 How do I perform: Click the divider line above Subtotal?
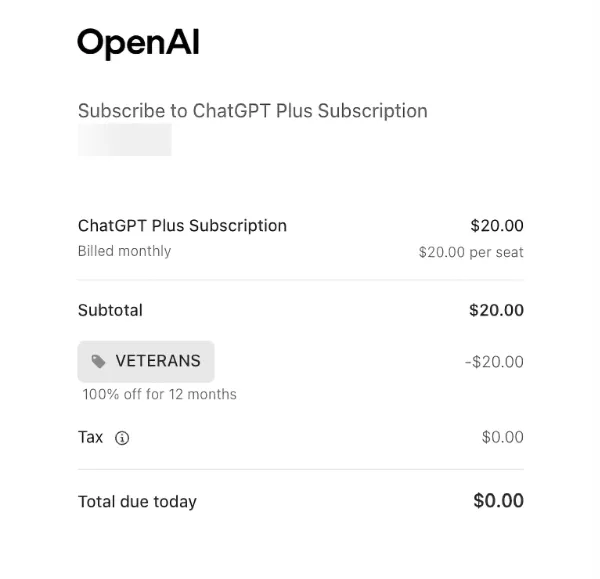click(300, 280)
